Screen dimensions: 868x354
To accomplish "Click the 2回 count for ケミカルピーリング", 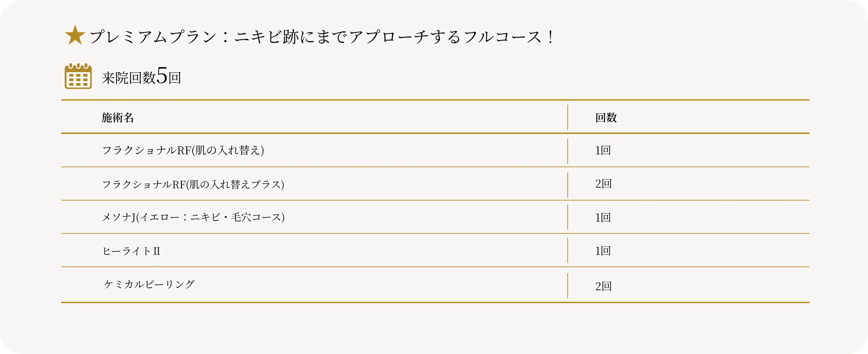I will [603, 286].
